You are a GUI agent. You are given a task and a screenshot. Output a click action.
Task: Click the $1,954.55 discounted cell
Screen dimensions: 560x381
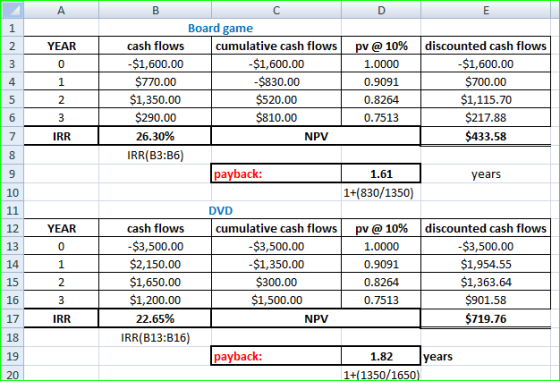(x=486, y=264)
